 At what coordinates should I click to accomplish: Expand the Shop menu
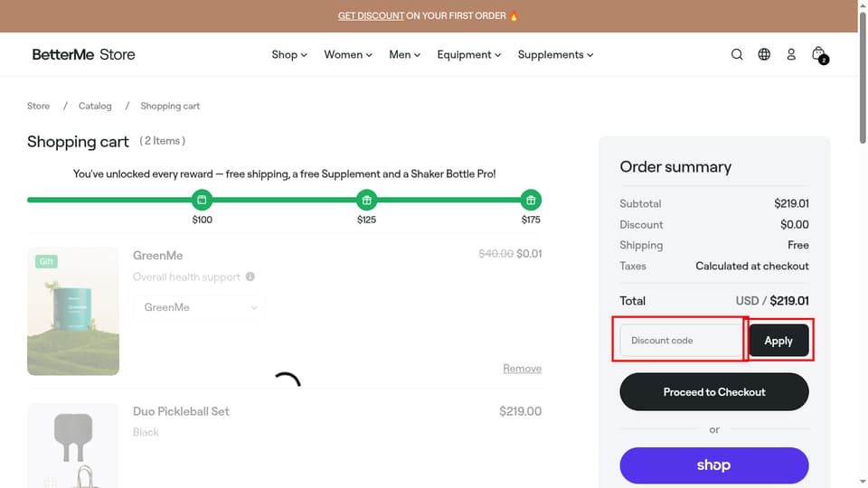pos(289,55)
